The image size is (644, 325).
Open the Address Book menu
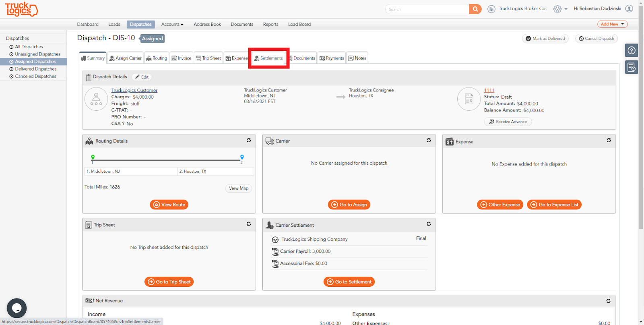tap(207, 25)
